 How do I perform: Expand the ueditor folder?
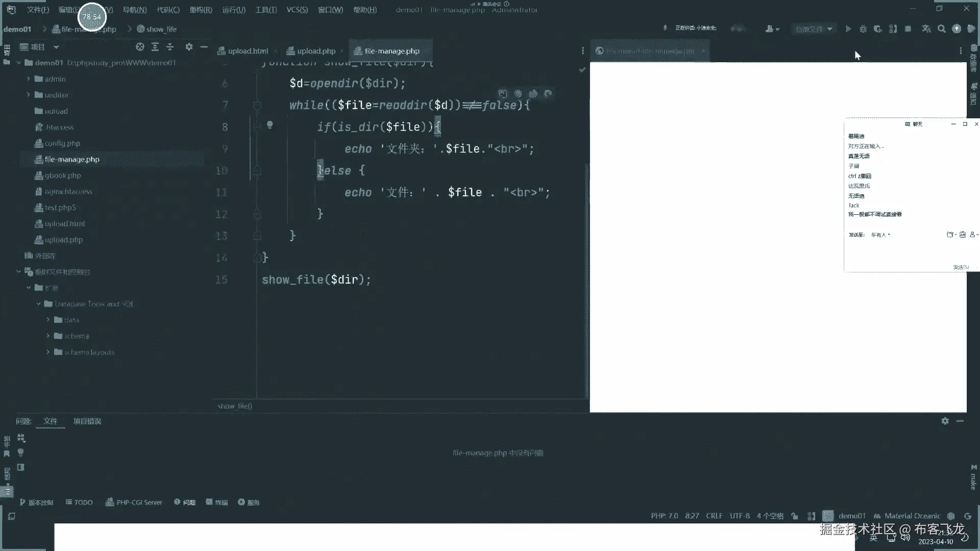pos(29,95)
